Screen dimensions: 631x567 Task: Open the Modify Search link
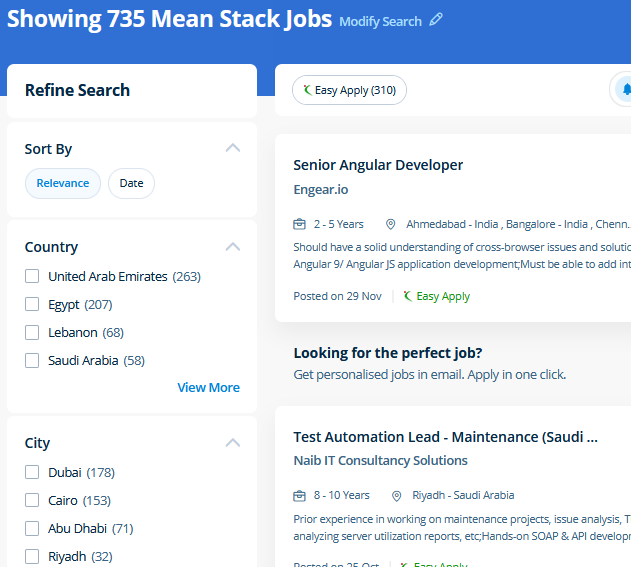tap(380, 21)
